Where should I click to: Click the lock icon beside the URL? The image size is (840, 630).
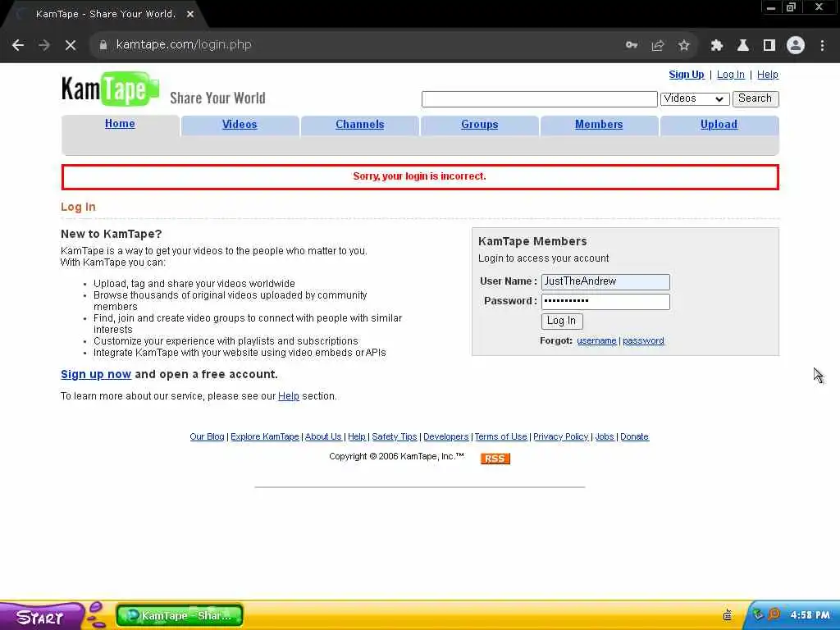click(103, 45)
